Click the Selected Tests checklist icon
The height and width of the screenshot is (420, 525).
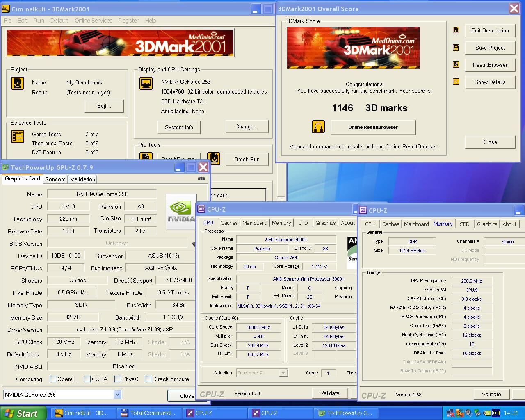tap(18, 137)
